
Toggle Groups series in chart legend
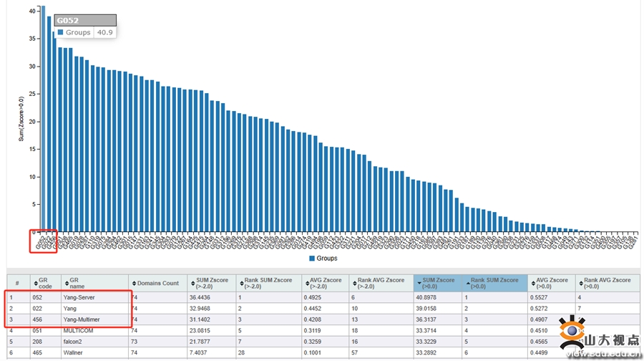[x=323, y=258]
